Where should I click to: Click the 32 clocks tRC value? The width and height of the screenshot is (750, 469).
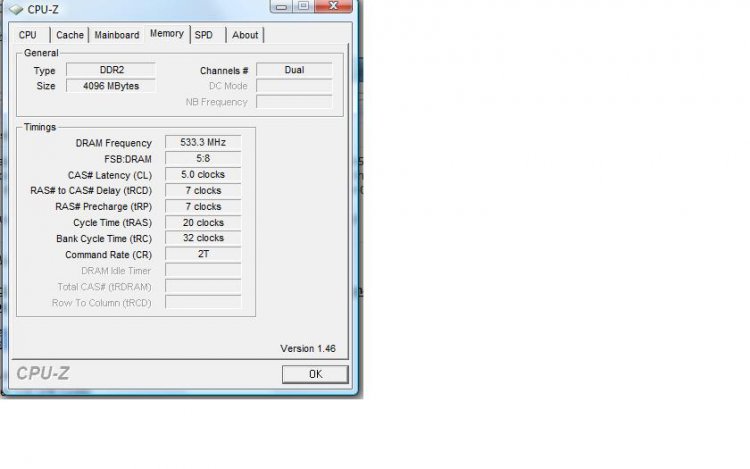tap(203, 238)
